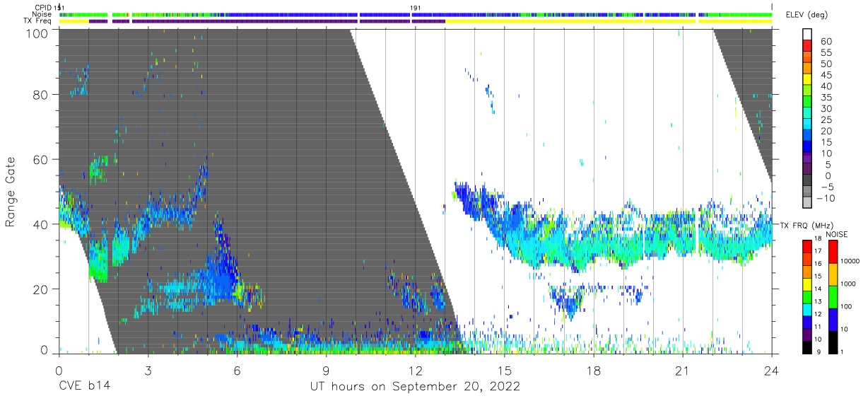This screenshot has width=868, height=401.
Task: Click the '-10' label on ELEV color bar
Action: coord(824,198)
